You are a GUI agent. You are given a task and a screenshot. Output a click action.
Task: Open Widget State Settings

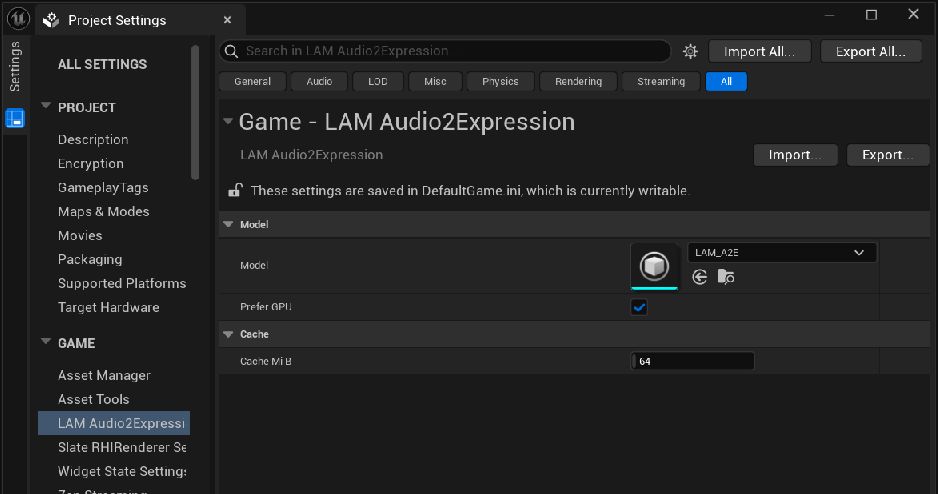point(122,471)
